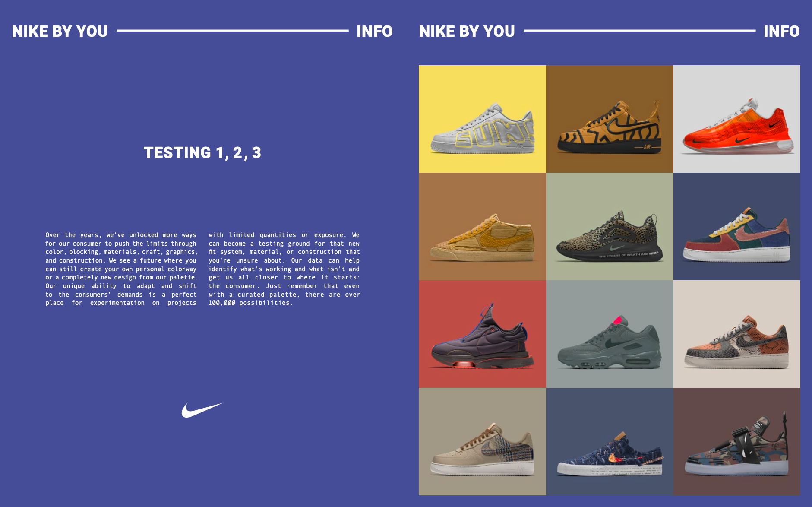Open the snakeskin Air Force 1 image
This screenshot has height=507, width=812.
pyautogui.click(x=737, y=334)
